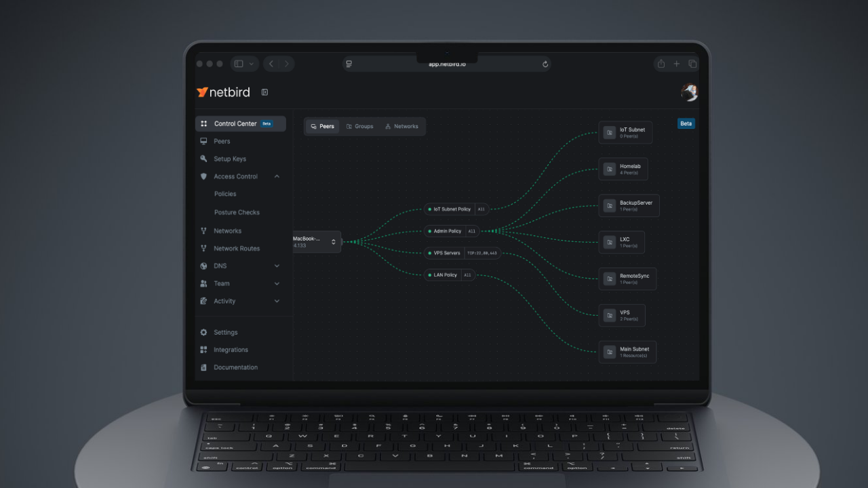
Task: Expand the MacBook peer node selector
Action: [334, 242]
